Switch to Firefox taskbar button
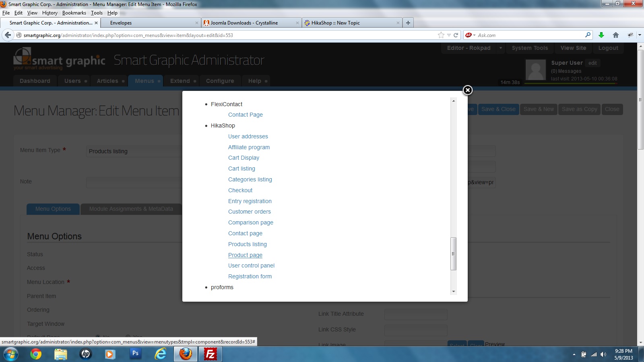644x362 pixels. click(186, 354)
